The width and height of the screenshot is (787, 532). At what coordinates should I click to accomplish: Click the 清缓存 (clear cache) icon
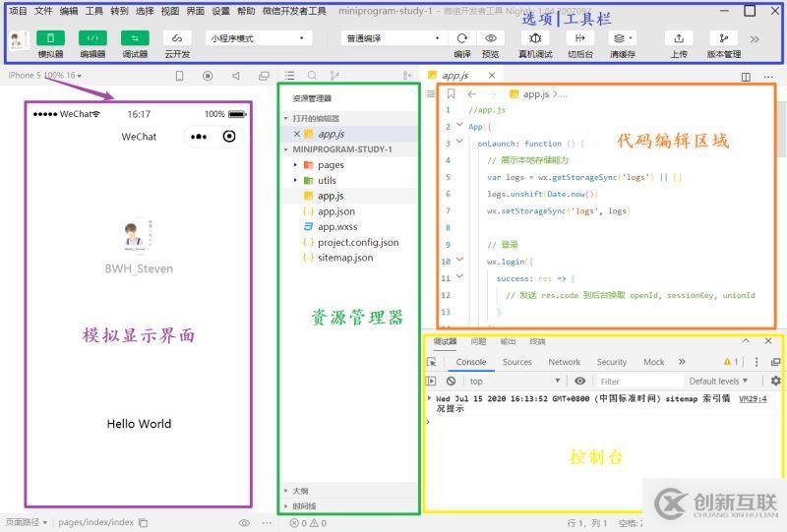621,37
